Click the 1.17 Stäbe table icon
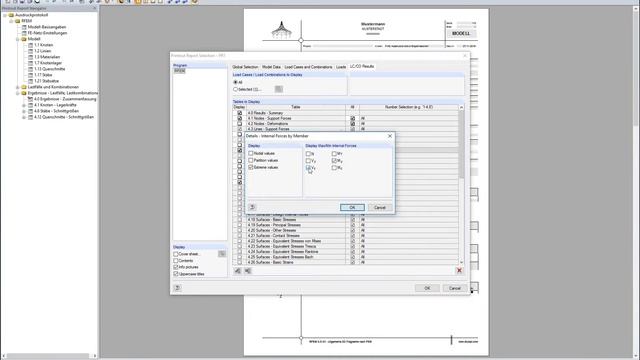Viewport: 640px width, 360px height. click(31, 75)
